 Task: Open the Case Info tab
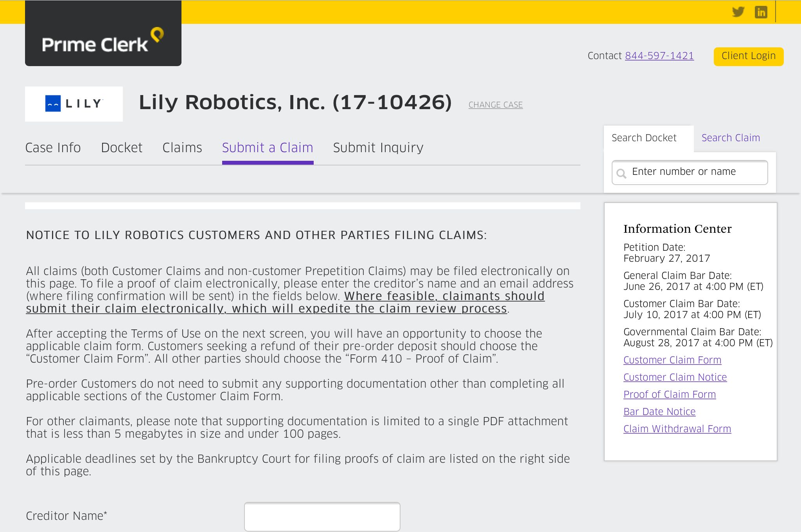pyautogui.click(x=53, y=147)
